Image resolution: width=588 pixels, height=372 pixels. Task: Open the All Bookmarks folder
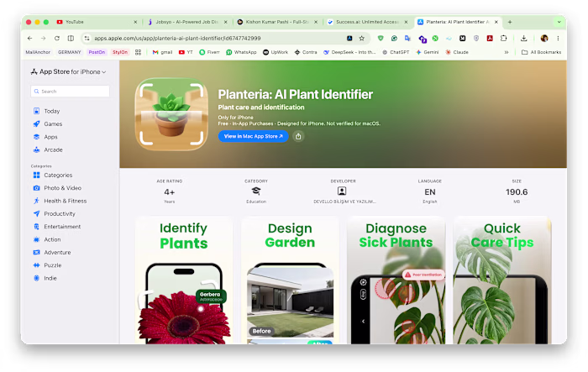pos(542,52)
